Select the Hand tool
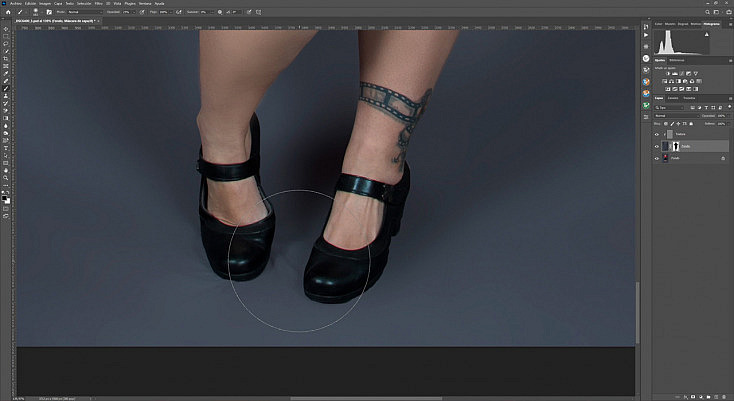734x401 pixels. 7,169
